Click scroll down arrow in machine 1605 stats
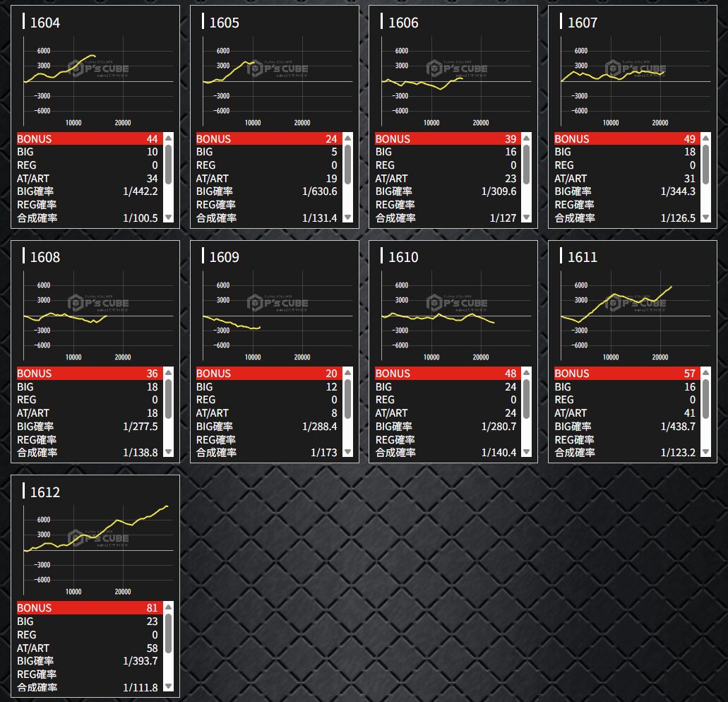This screenshot has width=728, height=702. tap(347, 218)
